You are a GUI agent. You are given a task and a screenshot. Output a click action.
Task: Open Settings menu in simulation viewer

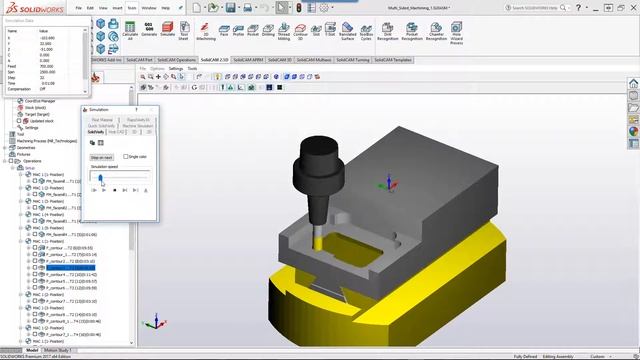click(x=176, y=69)
